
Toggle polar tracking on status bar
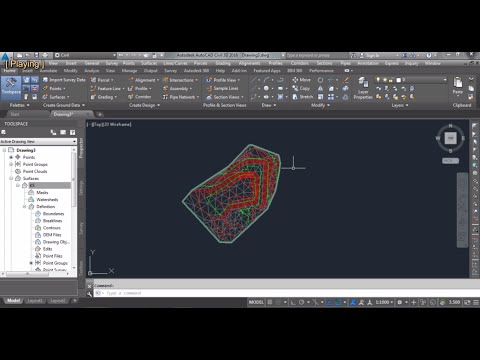point(301,302)
